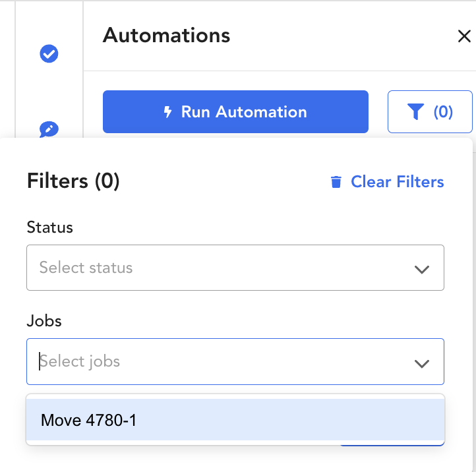Click the funnel filter icon

pyautogui.click(x=415, y=111)
